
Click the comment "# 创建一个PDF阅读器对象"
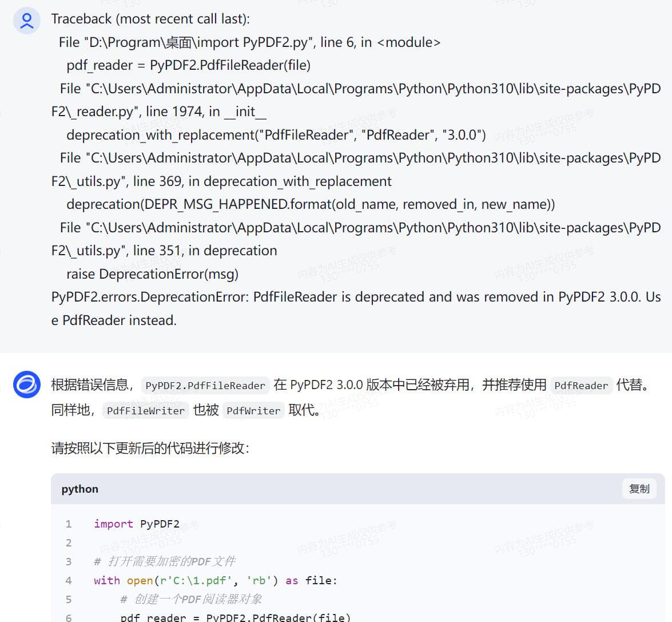coord(191,599)
